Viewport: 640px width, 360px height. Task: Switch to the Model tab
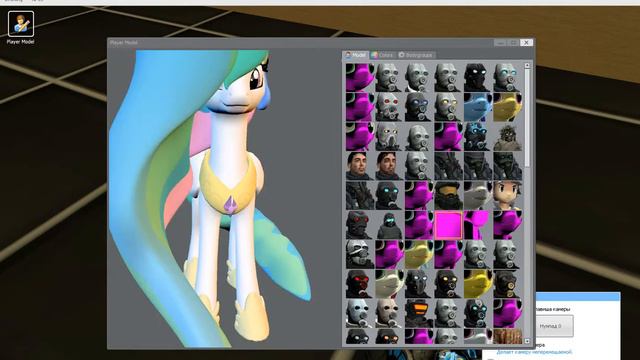tap(356, 55)
